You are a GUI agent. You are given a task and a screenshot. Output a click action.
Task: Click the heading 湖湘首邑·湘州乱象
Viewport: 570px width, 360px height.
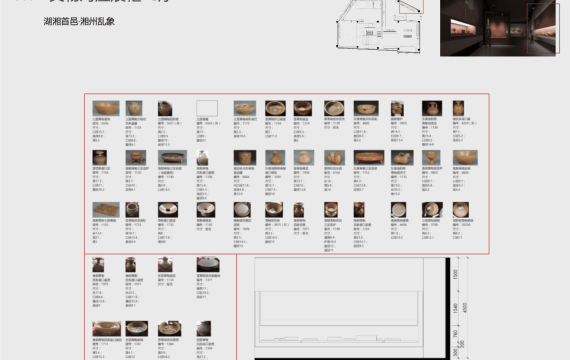79,21
